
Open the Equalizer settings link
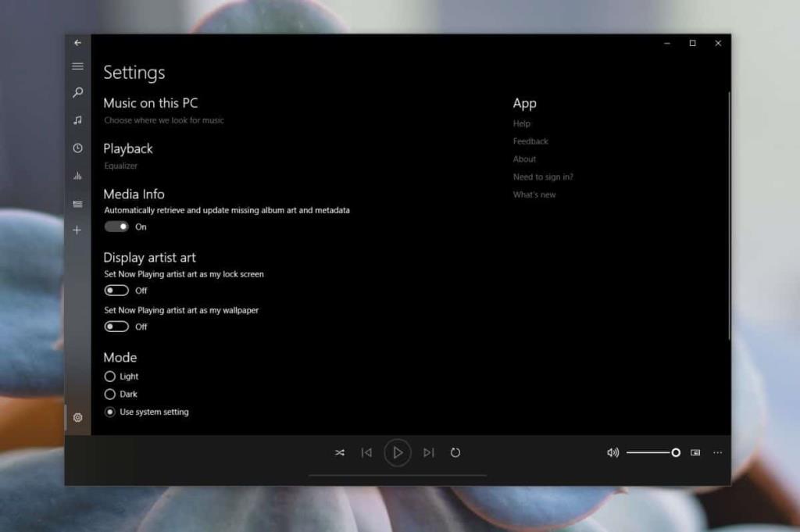(x=121, y=166)
